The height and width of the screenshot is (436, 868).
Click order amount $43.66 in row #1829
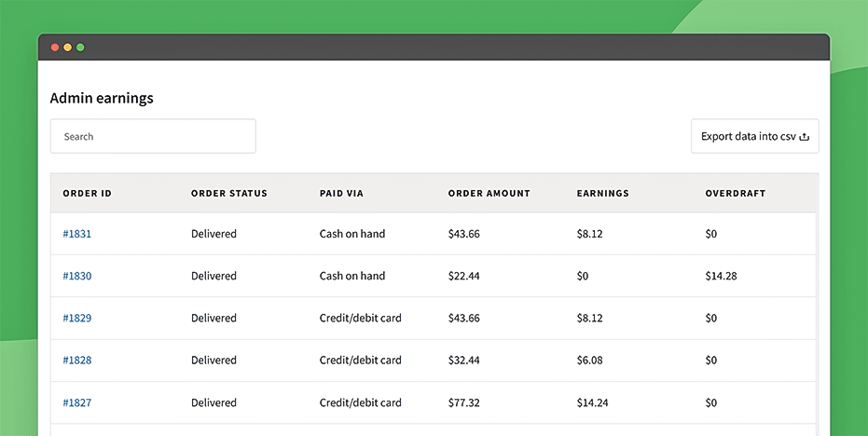[x=464, y=318]
